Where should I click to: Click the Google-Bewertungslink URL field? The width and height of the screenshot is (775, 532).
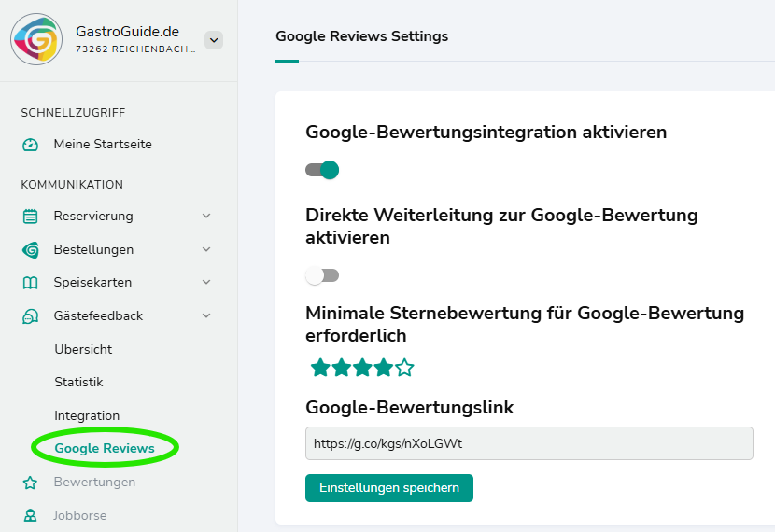(x=528, y=443)
